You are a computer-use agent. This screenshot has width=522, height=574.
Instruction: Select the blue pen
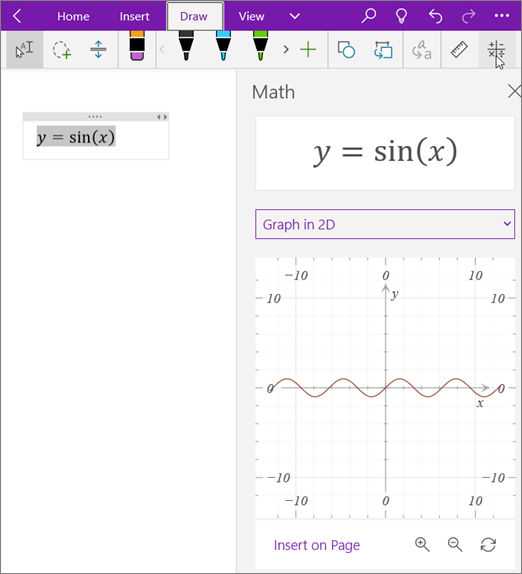tap(223, 46)
